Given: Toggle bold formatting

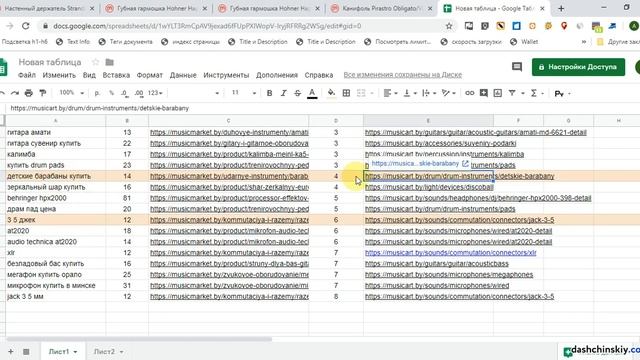Looking at the screenshot, I should pos(269,93).
